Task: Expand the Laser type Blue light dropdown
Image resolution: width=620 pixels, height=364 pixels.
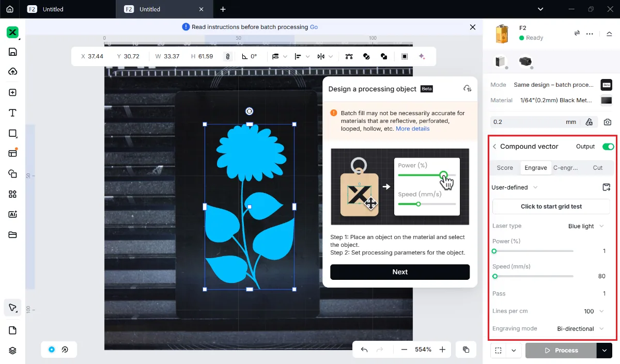Action: (x=585, y=226)
